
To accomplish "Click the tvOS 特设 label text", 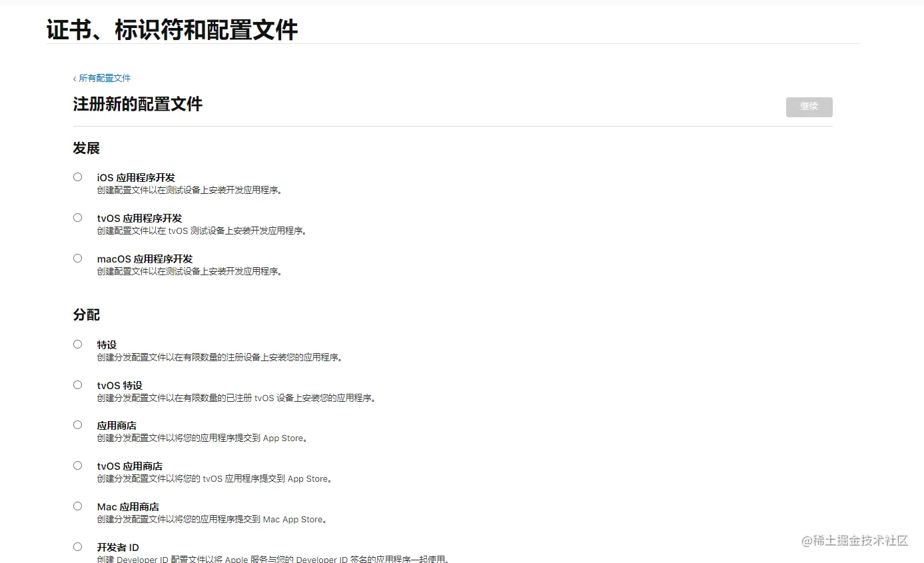I will (121, 385).
